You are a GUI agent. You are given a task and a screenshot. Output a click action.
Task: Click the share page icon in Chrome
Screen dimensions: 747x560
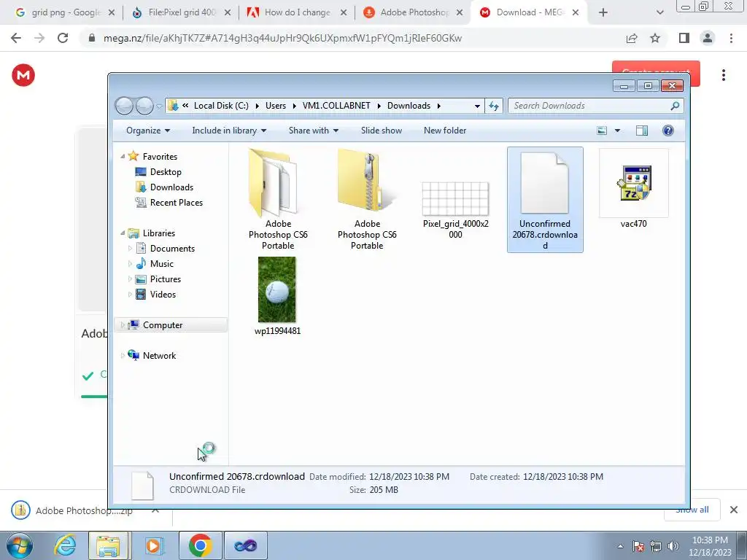(x=632, y=38)
